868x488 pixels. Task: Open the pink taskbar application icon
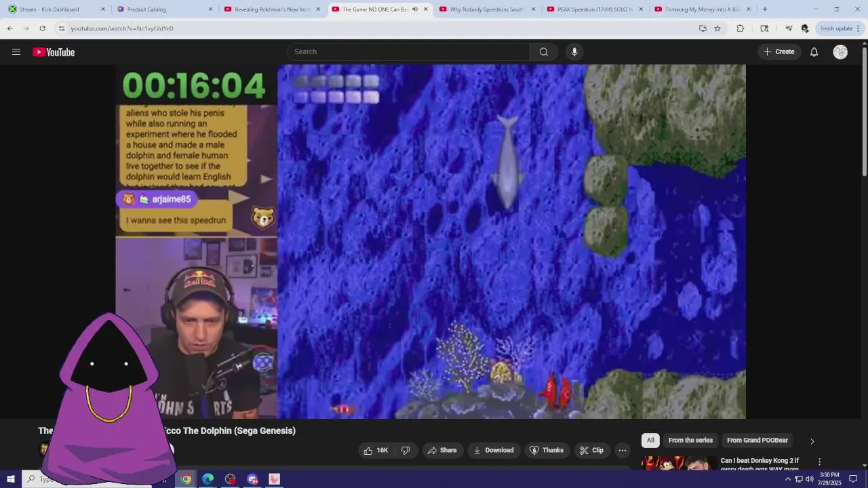(x=275, y=479)
